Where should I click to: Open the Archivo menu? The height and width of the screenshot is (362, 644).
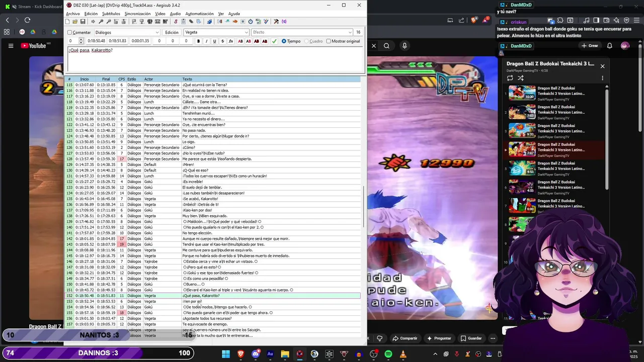73,14
